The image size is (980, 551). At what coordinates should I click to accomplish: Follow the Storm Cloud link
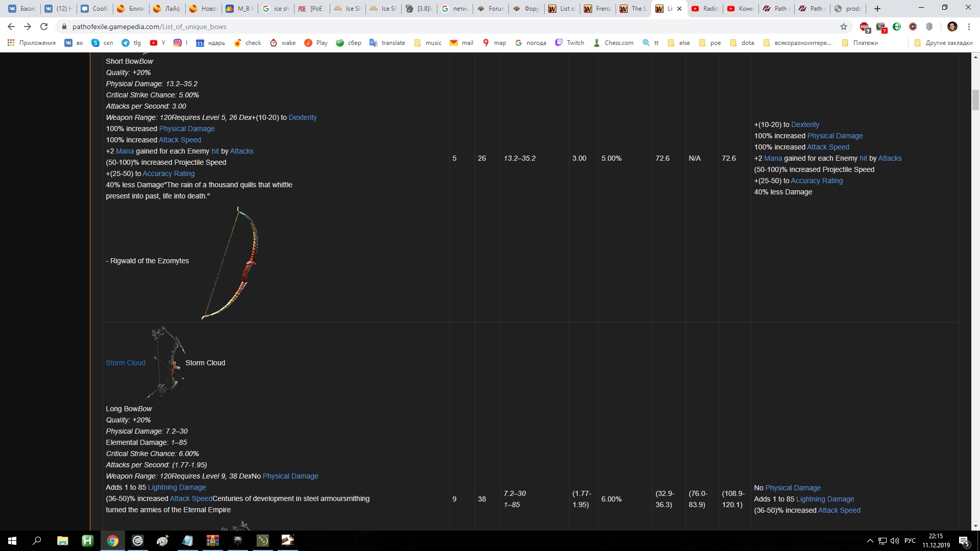[x=126, y=363]
